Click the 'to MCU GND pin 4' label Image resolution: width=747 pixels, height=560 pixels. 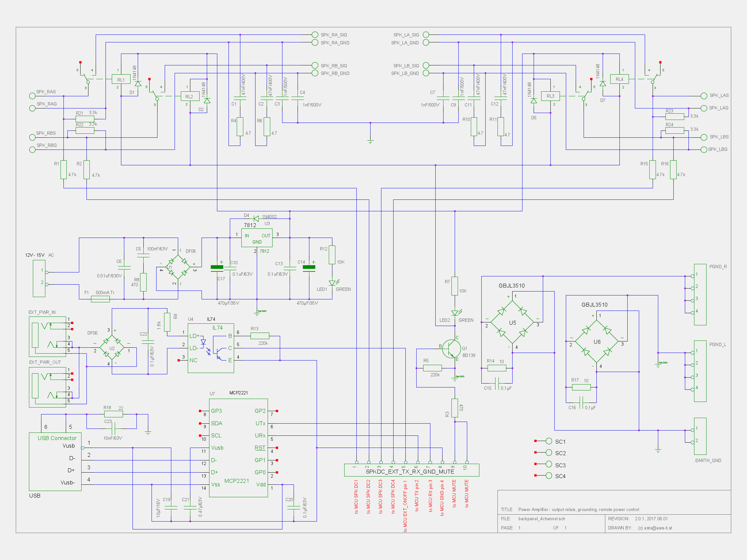tap(442, 498)
